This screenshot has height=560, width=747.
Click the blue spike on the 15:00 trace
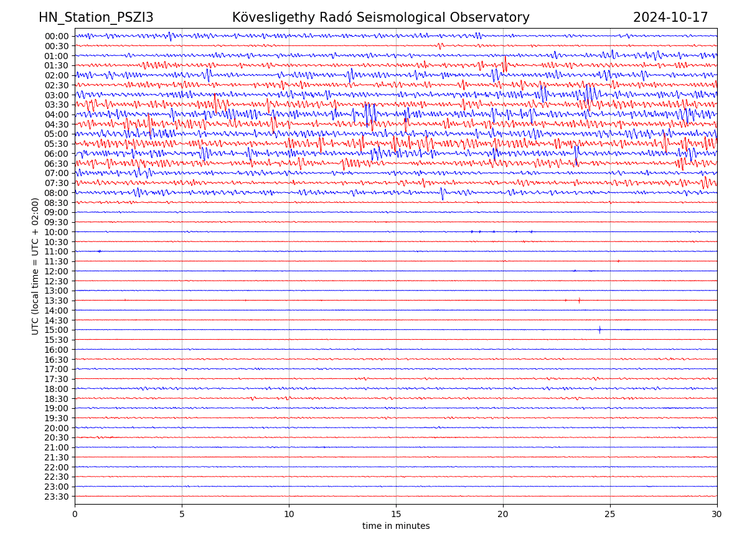[599, 330]
